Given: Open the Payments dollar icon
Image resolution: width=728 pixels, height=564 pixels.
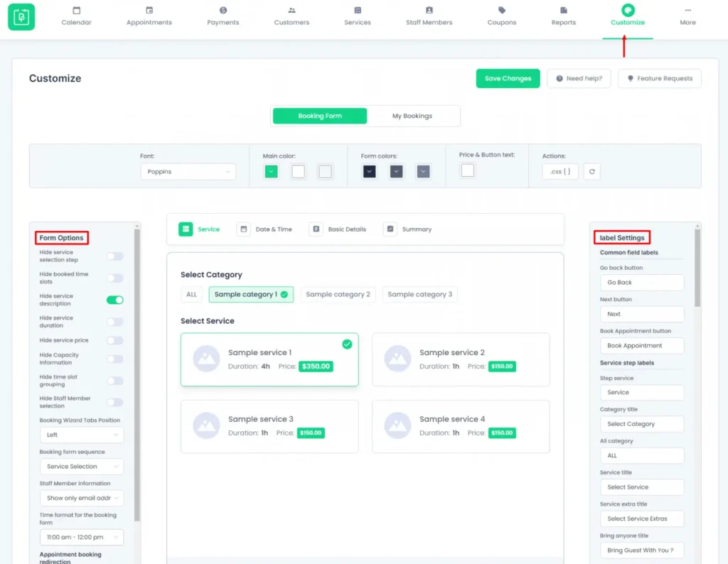Looking at the screenshot, I should click(223, 11).
